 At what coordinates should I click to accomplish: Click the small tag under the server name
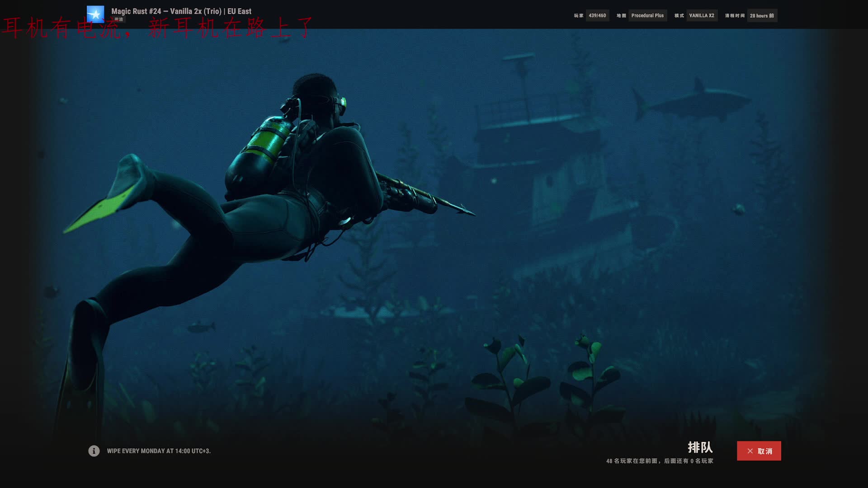[x=119, y=19]
